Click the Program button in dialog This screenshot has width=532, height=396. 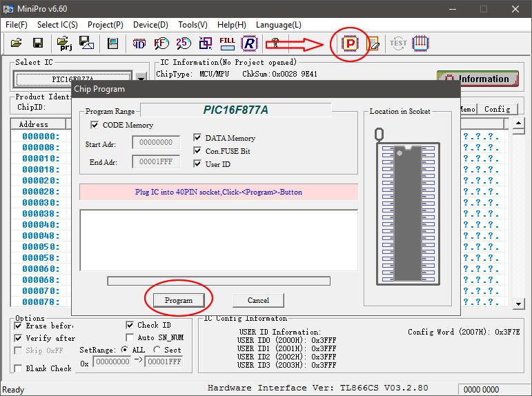click(179, 300)
